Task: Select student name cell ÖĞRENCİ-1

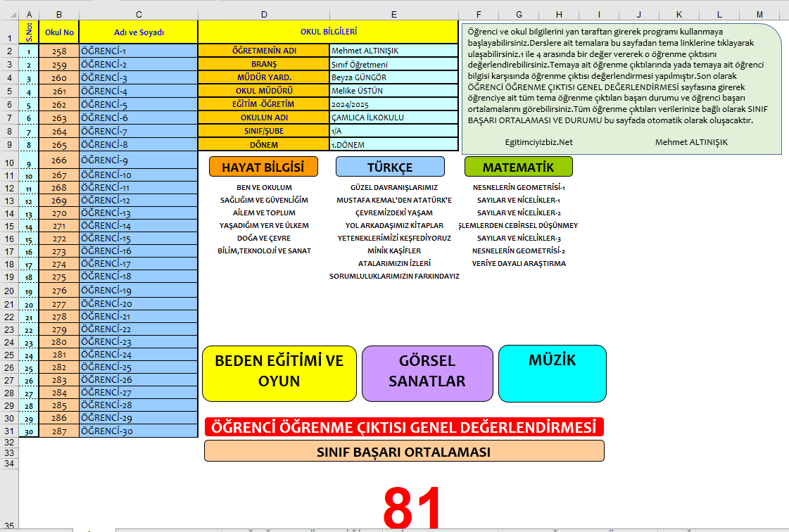Action: click(139, 51)
